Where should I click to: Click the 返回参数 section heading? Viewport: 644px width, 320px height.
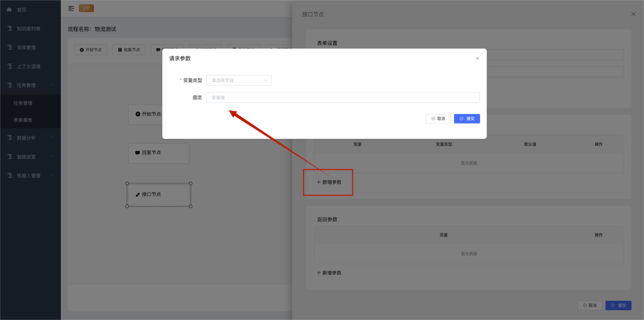327,220
